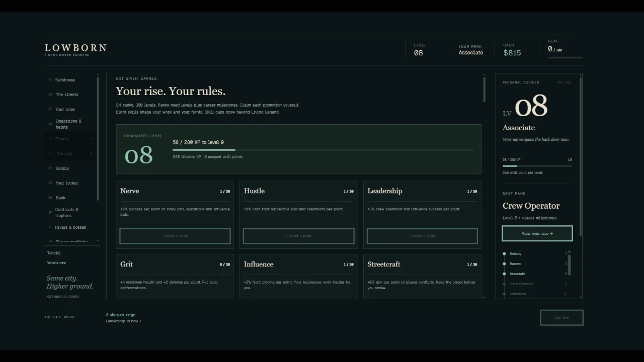
Task: Open the locked Fronts entry
Action: tap(70, 139)
